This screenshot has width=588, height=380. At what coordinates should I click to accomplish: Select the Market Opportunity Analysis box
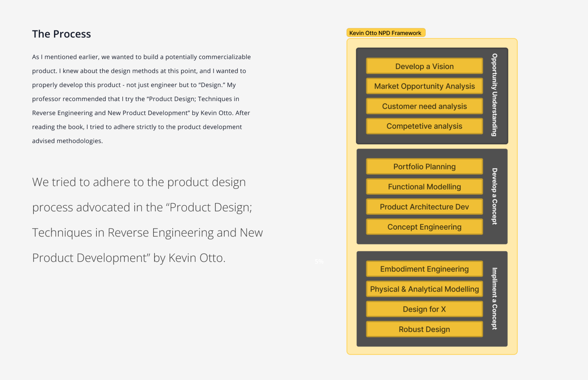(424, 86)
